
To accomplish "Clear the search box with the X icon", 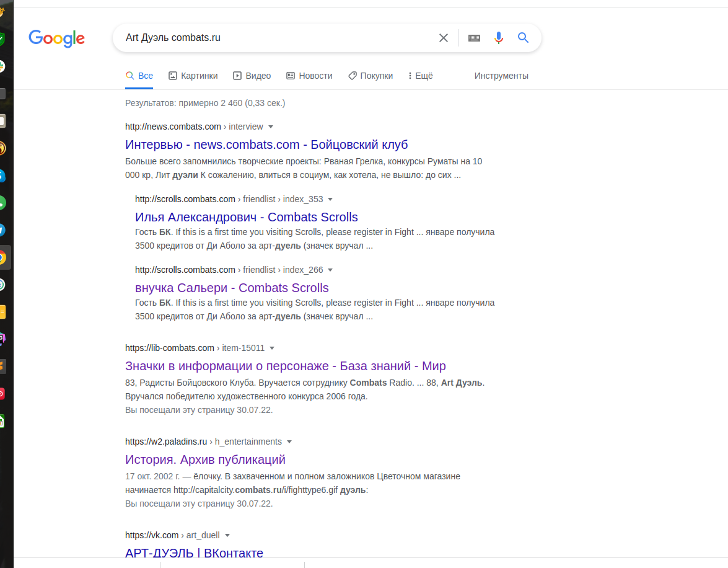I will coord(444,38).
